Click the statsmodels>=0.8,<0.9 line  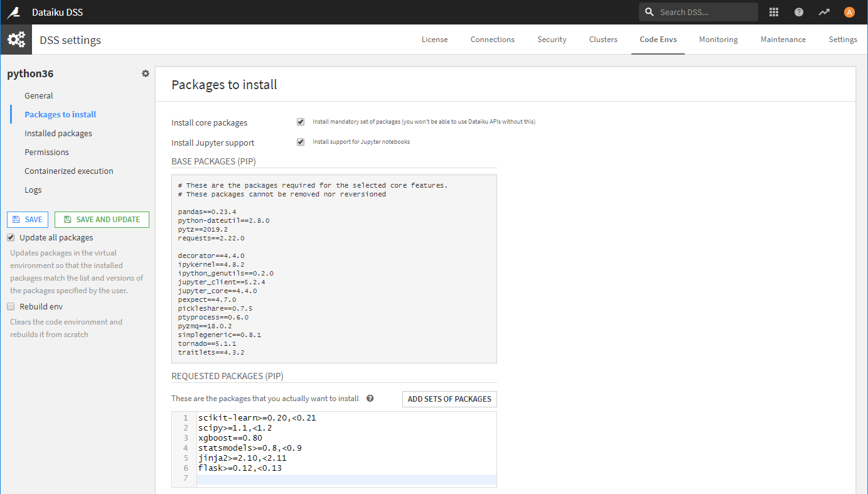[x=250, y=448]
